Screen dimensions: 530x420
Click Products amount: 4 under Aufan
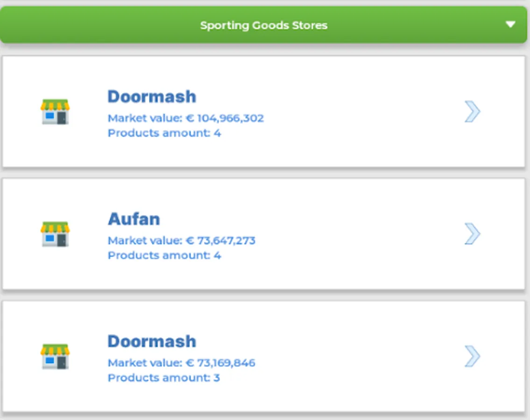[164, 255]
